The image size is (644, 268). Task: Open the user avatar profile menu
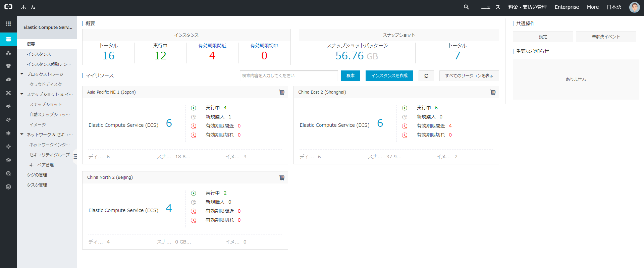[x=634, y=7]
